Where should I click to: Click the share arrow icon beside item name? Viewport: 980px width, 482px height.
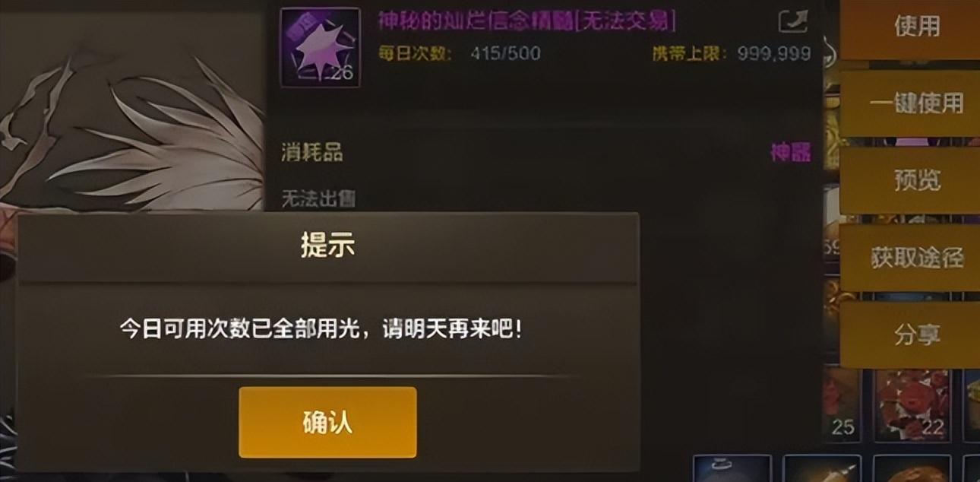(x=793, y=21)
